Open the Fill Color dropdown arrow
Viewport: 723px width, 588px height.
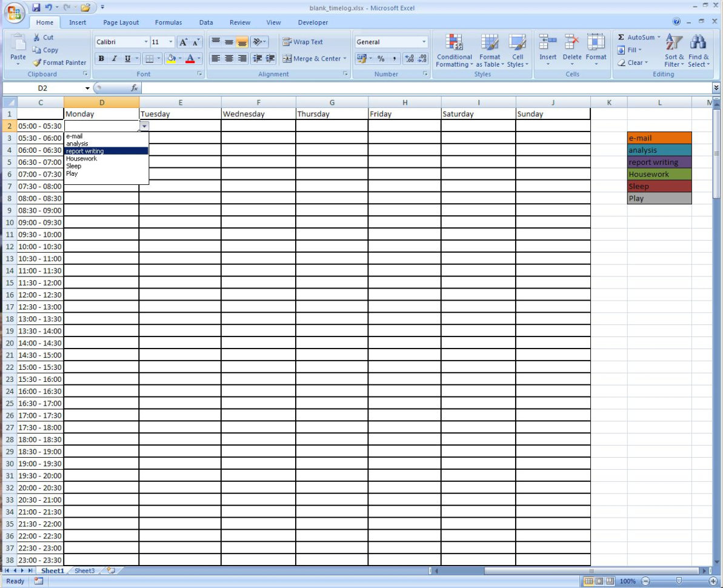(179, 59)
